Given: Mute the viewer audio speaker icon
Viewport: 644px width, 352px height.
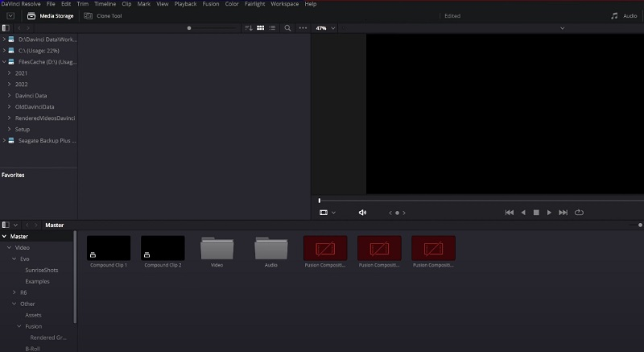Looking at the screenshot, I should pos(362,213).
